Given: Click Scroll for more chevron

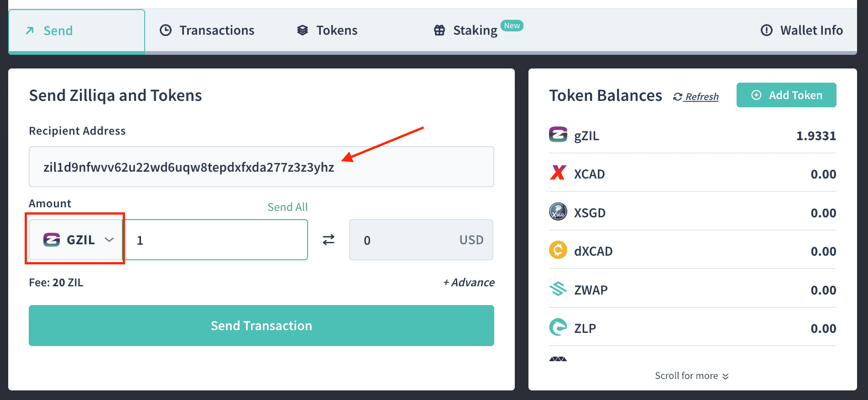Looking at the screenshot, I should 725,376.
